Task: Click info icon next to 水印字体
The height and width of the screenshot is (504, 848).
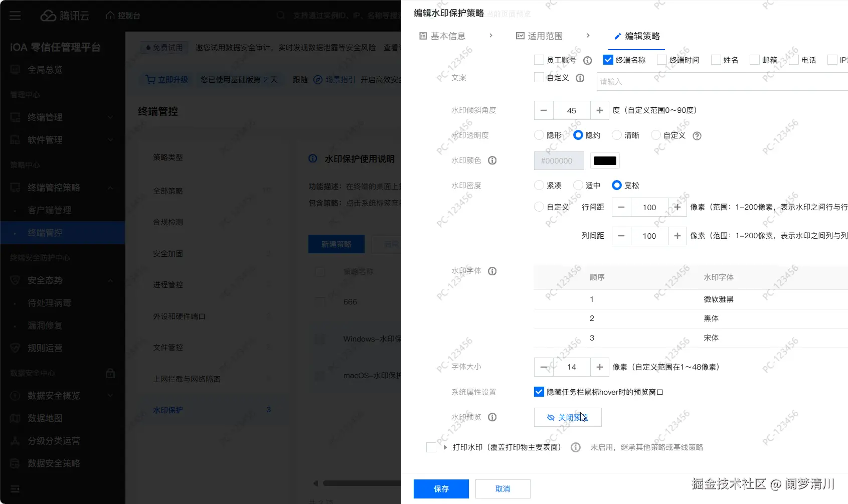Action: click(492, 271)
